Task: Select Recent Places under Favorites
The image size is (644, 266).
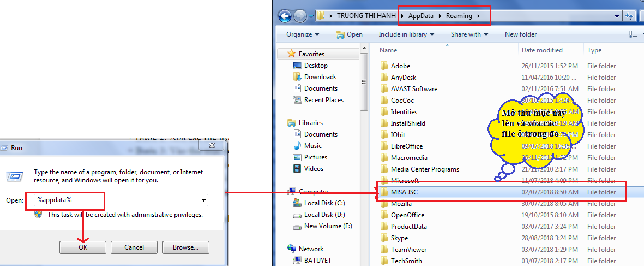Action: (324, 100)
